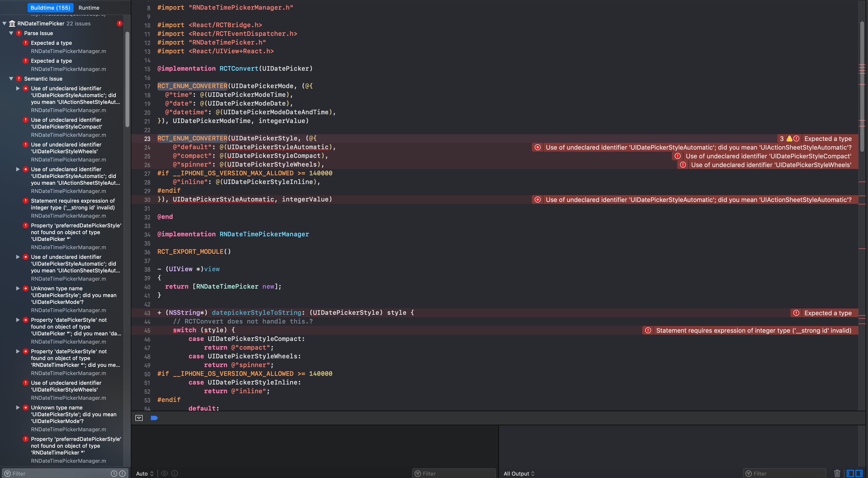Click 'datepickerStyleToString' method name on line 43

[x=256, y=313]
